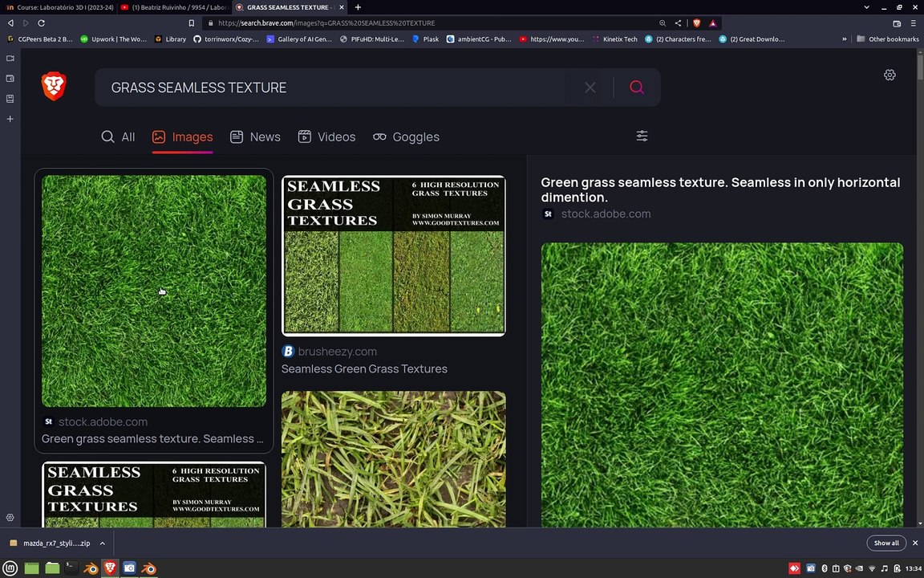Bookmark this page via bookmark icon
The height and width of the screenshot is (578, 924).
coord(192,23)
